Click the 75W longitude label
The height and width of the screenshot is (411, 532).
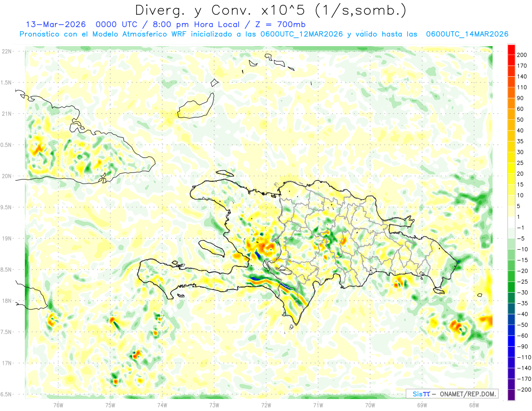110,404
